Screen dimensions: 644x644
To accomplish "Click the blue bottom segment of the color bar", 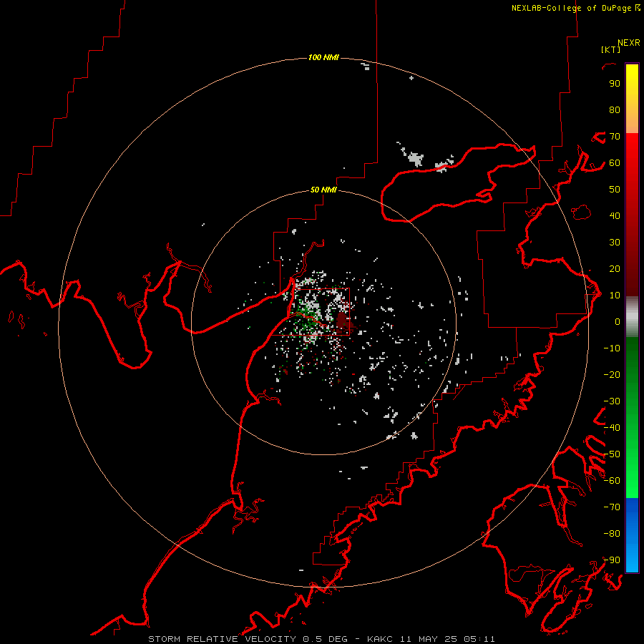I will (632, 535).
